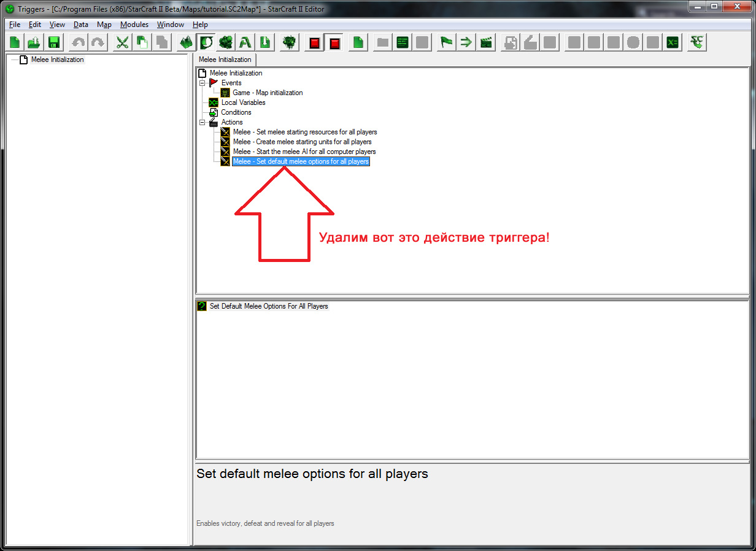756x551 pixels.
Task: Maximize the Triggers editor window
Action: pyautogui.click(x=714, y=6)
